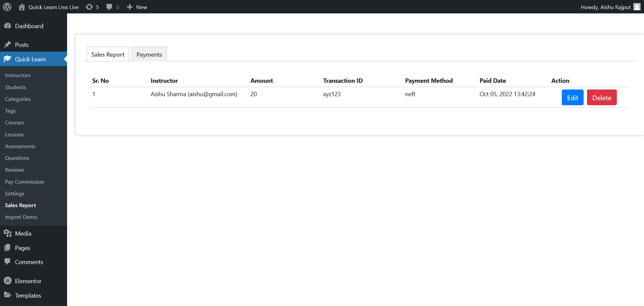The width and height of the screenshot is (644, 306).
Task: Click the updates count 5
Action: point(97,7)
